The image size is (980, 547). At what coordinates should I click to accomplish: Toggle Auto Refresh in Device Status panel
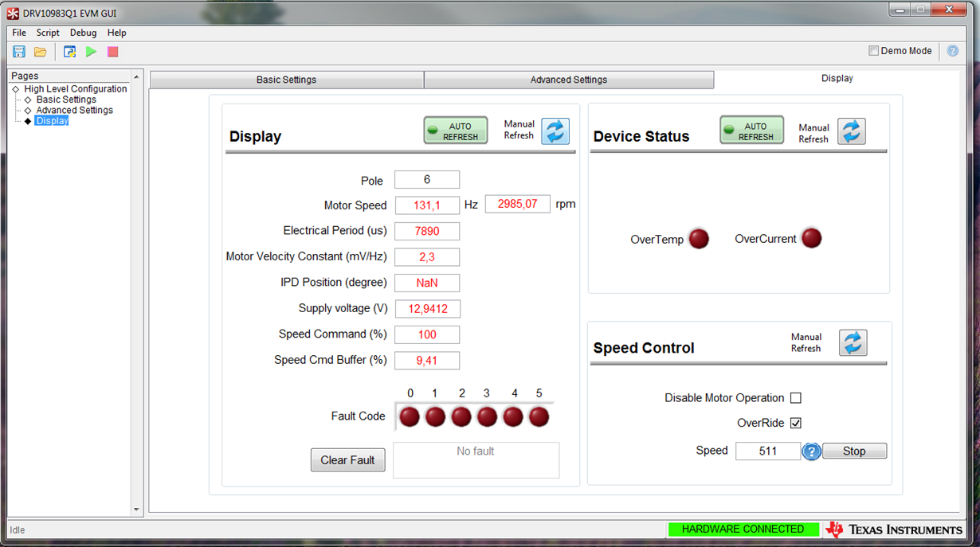point(751,131)
